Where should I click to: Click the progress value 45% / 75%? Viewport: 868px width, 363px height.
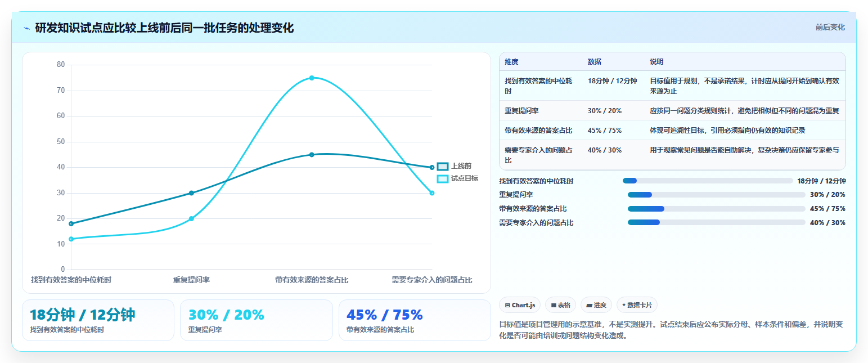(827, 209)
